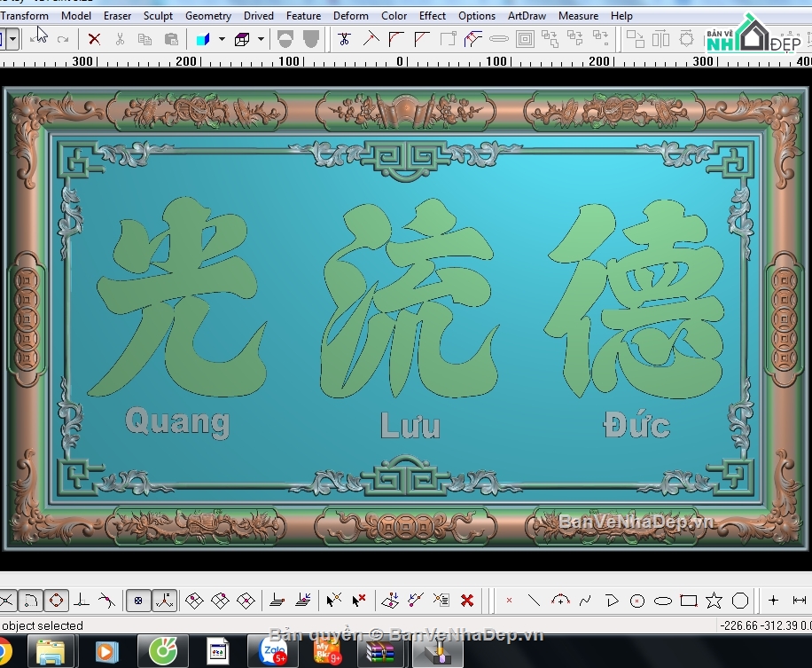Select the polyline arrow-shaped tool

click(613, 601)
